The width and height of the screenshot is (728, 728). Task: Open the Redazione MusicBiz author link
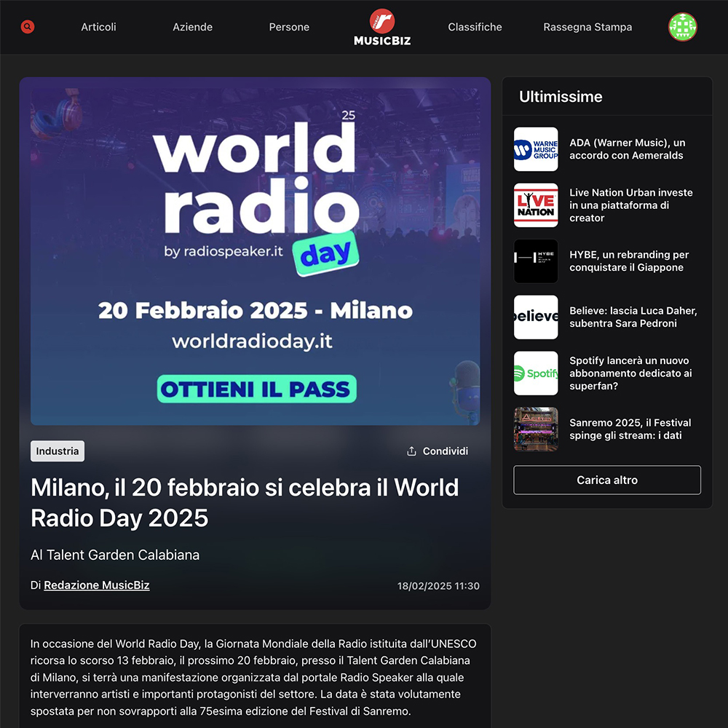(97, 585)
